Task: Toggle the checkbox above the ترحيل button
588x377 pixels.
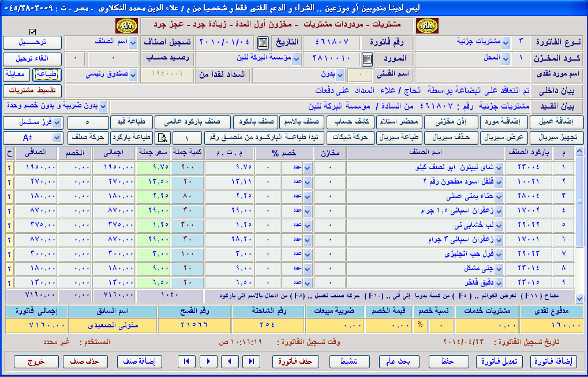Action: point(32,32)
